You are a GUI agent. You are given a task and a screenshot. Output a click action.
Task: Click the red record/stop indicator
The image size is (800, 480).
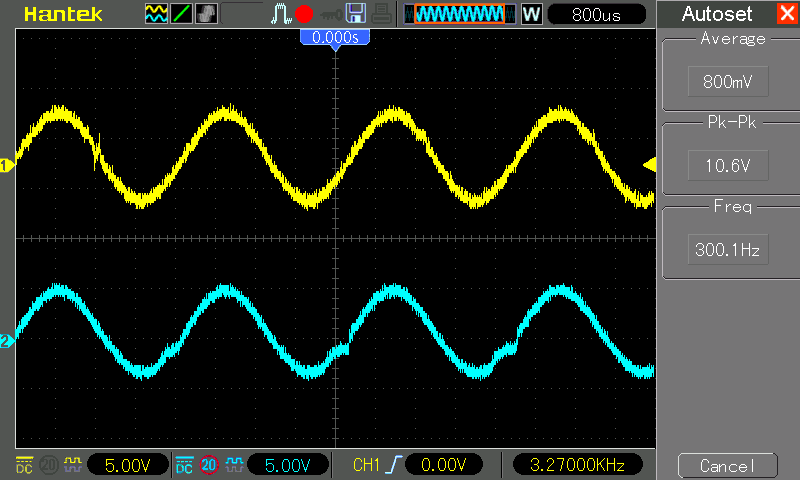(304, 14)
